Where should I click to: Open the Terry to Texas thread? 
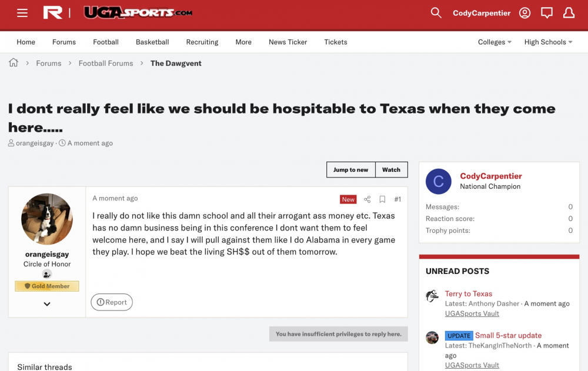tap(469, 294)
